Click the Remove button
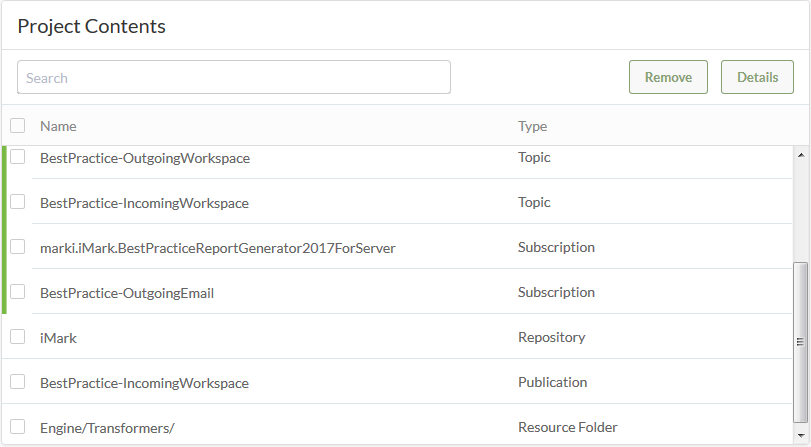 pos(668,77)
